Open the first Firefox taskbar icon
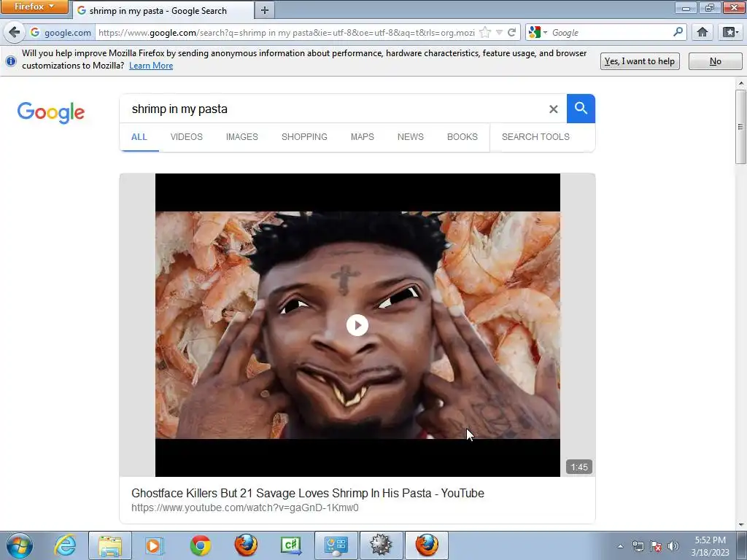This screenshot has height=560, width=747. [246, 545]
